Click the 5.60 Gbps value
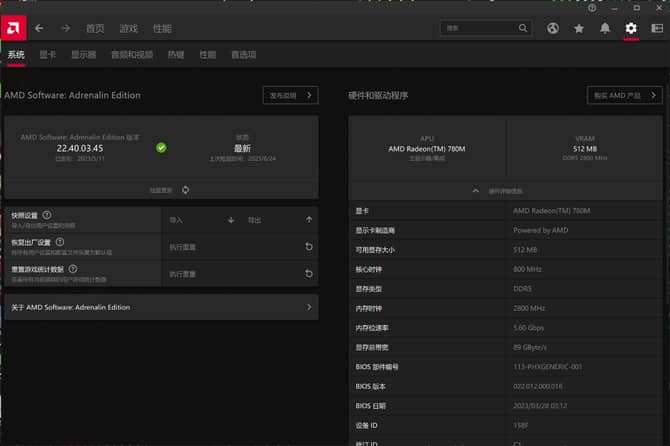670x446 pixels. point(529,328)
